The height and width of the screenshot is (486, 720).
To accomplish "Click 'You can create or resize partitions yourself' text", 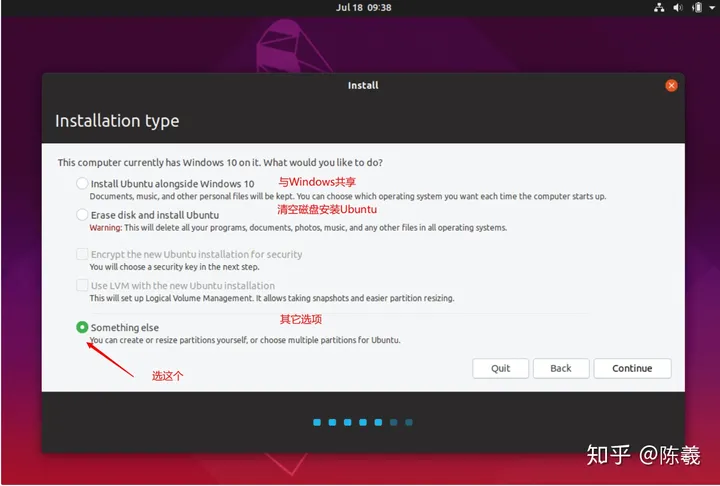I will point(245,340).
